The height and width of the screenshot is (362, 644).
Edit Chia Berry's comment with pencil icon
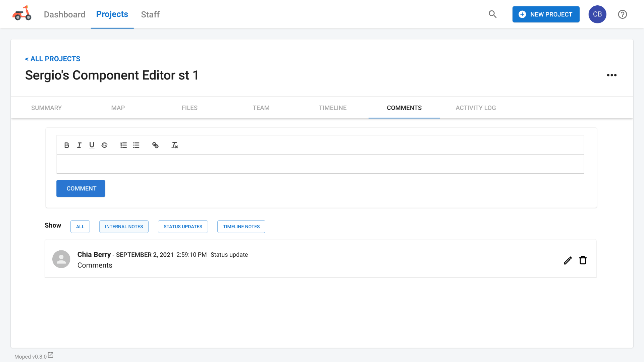[568, 260]
